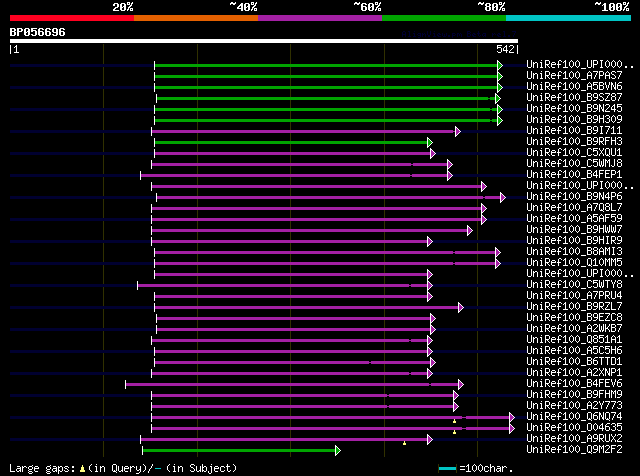Click the short green alignment bar for Q9M2F2
The height and width of the screenshot is (476, 640).
pyautogui.click(x=239, y=451)
